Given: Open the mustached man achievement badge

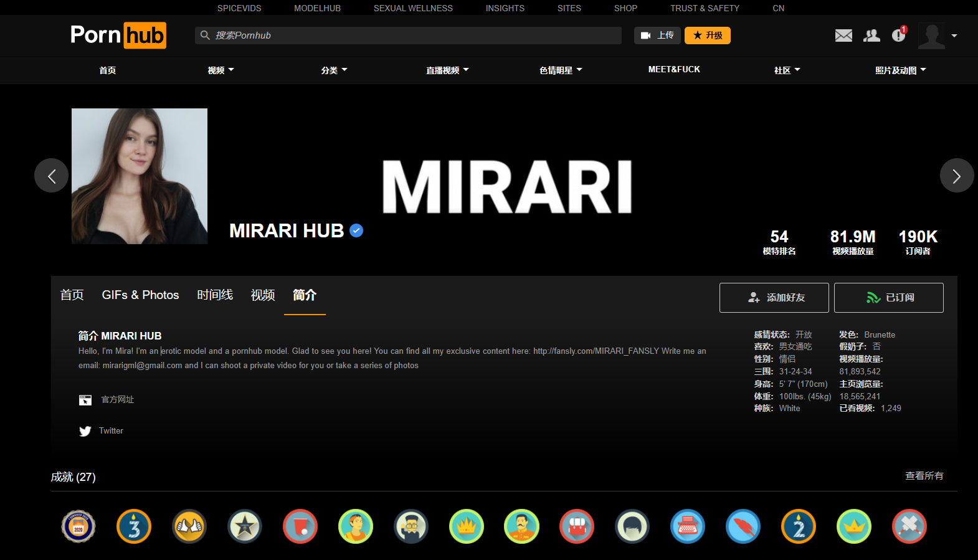Looking at the screenshot, I should pos(521,526).
